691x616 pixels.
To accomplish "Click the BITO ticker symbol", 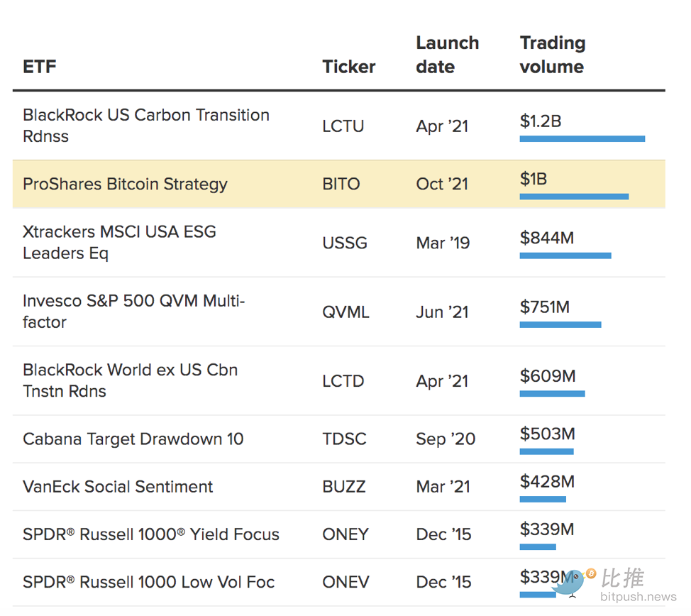I will pyautogui.click(x=341, y=184).
